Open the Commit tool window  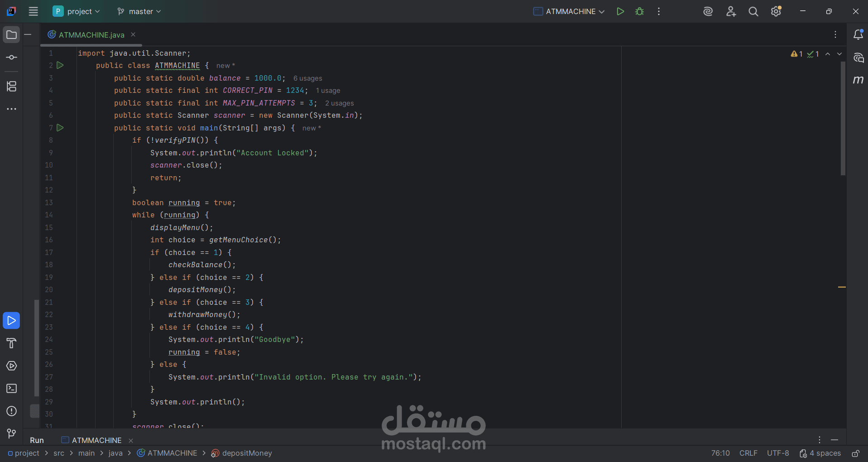coord(11,58)
